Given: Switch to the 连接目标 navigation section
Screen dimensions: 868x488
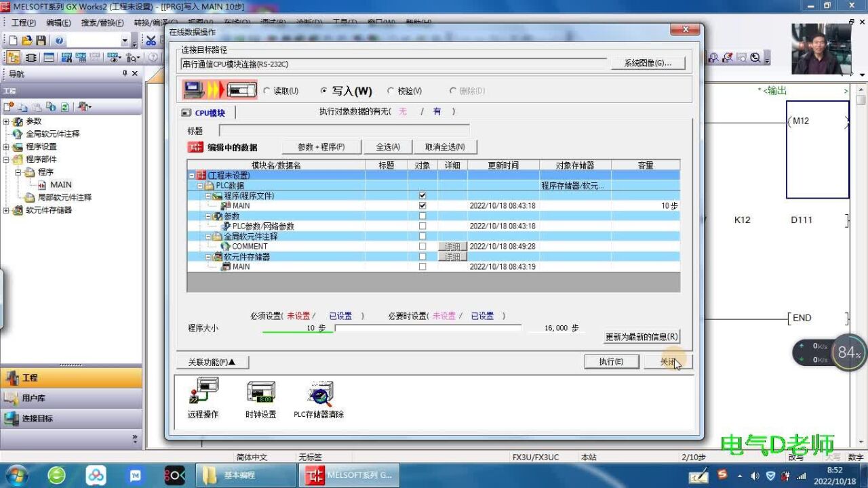Looking at the screenshot, I should click(x=71, y=418).
